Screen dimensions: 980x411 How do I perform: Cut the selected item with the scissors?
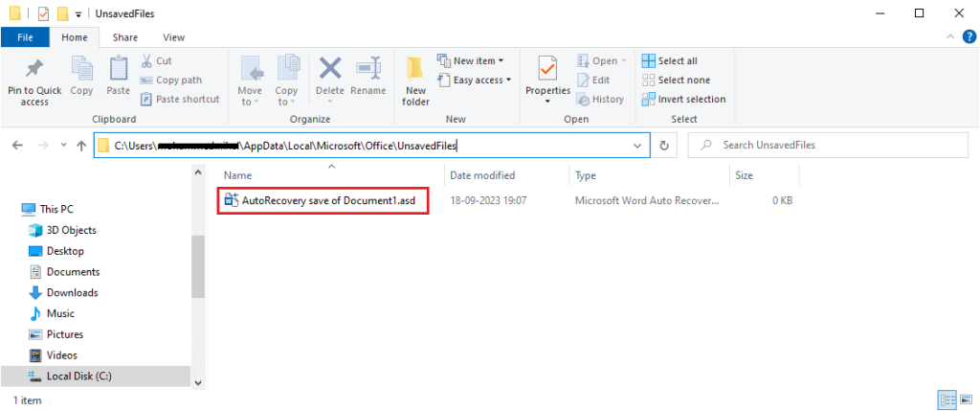156,61
